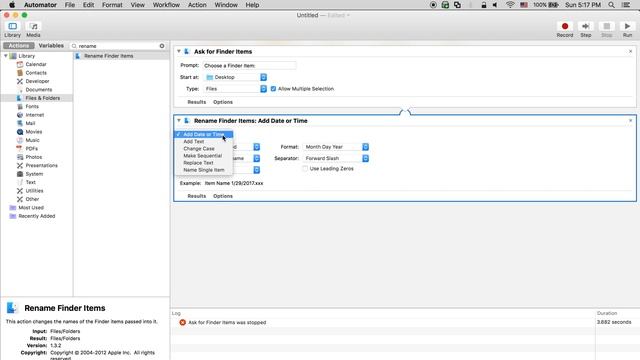Choose Replace Text from popup menu
640x360 pixels.
(x=198, y=163)
